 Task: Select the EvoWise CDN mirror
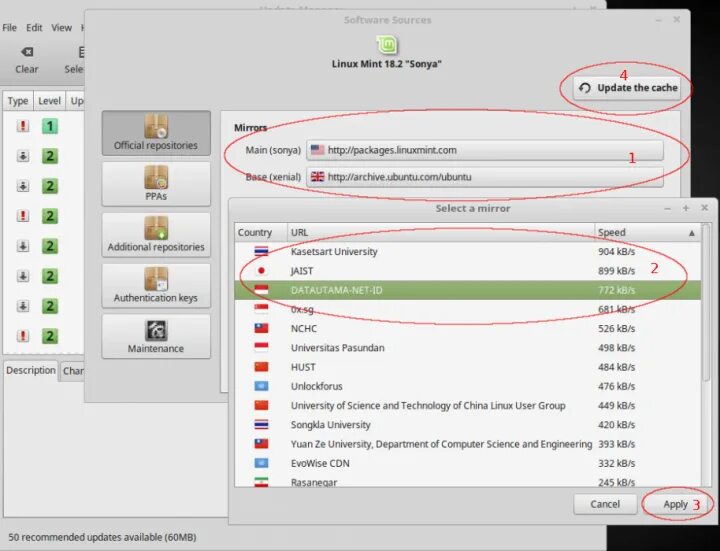pos(467,463)
